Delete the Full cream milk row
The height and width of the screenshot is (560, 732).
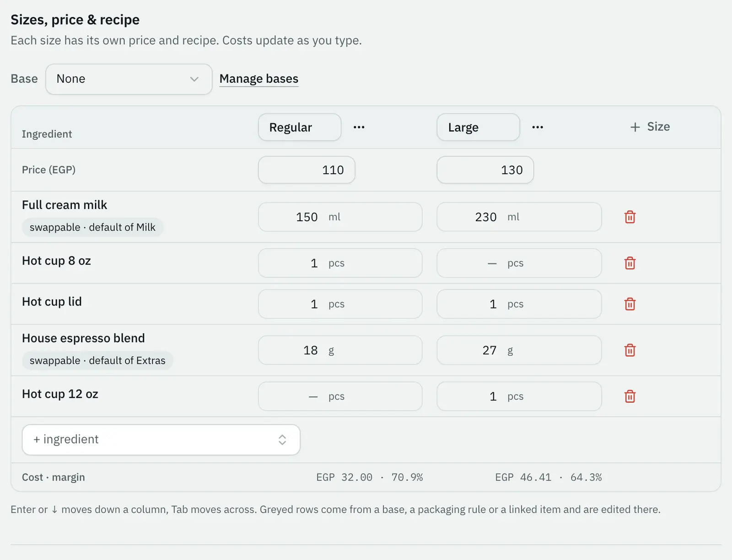click(630, 217)
